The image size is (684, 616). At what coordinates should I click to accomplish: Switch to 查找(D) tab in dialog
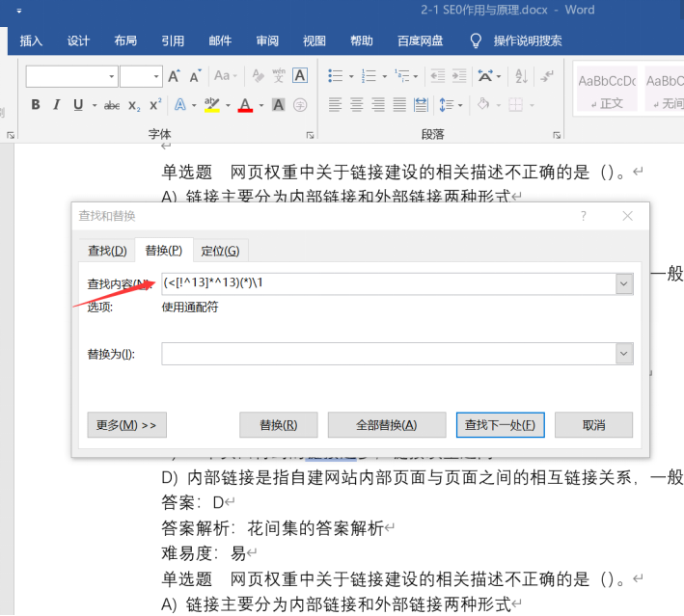pos(107,251)
